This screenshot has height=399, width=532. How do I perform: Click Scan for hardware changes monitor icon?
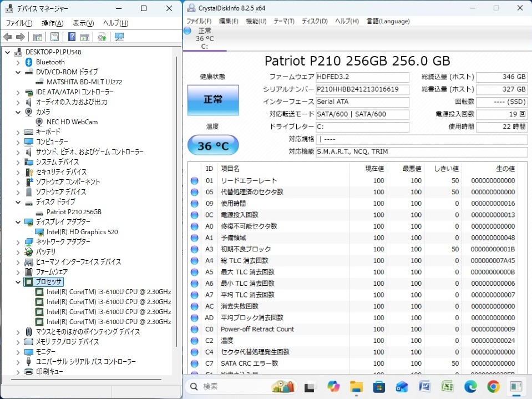119,37
